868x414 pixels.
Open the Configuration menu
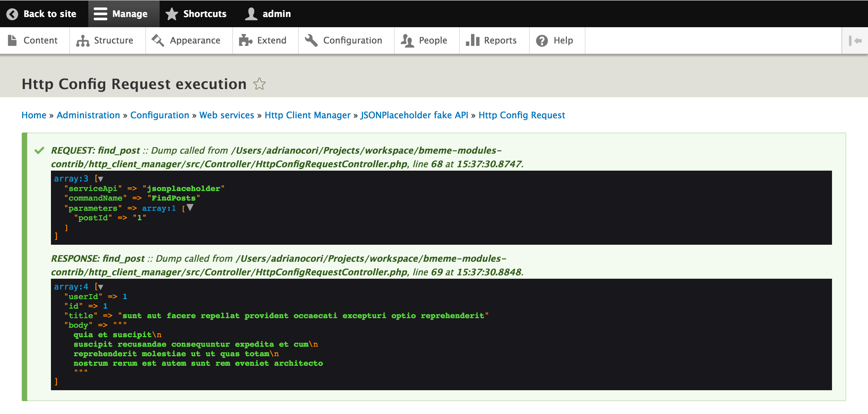[x=346, y=40]
